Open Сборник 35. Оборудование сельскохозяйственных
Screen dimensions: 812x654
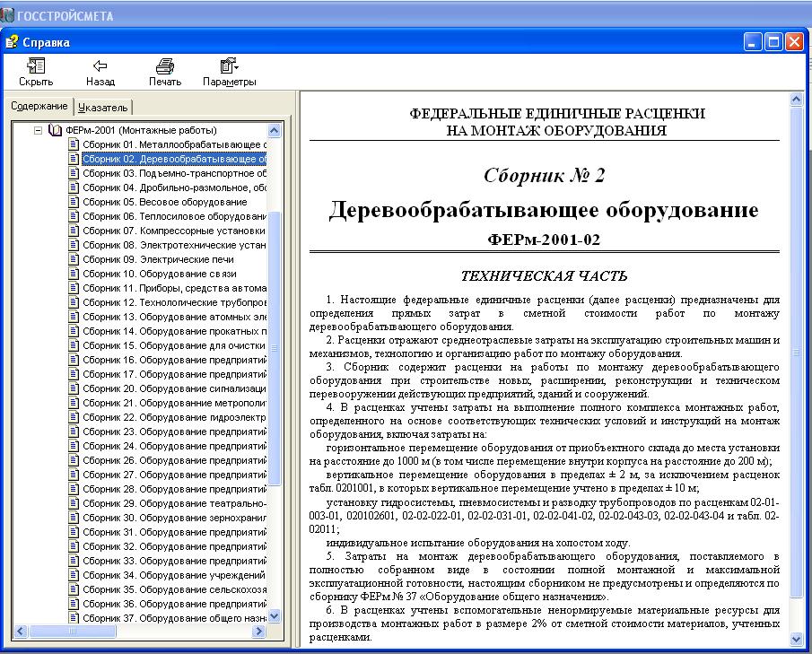point(174,589)
